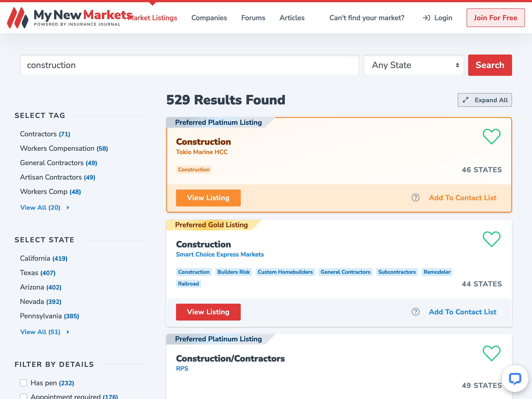Image resolution: width=532 pixels, height=399 pixels.
Task: Open the Any State dropdown
Action: 414,65
